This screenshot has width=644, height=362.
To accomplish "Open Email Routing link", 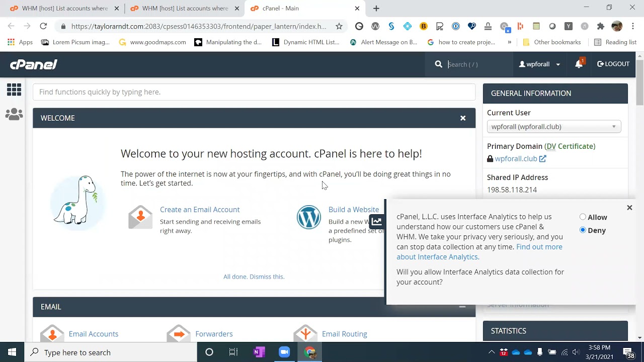I will point(345,334).
